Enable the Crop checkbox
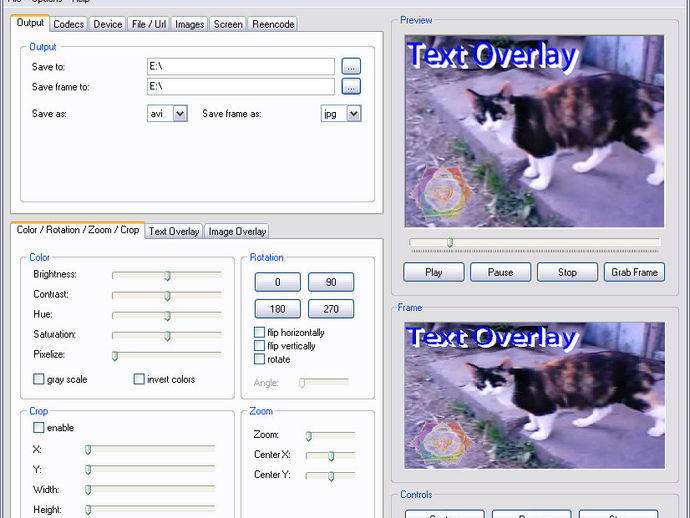 [x=39, y=427]
